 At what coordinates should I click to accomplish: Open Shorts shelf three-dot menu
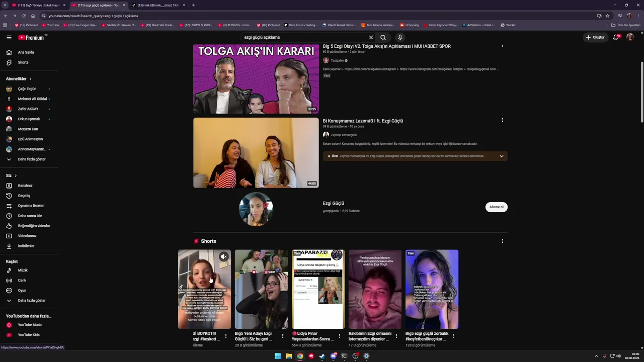coord(502,241)
